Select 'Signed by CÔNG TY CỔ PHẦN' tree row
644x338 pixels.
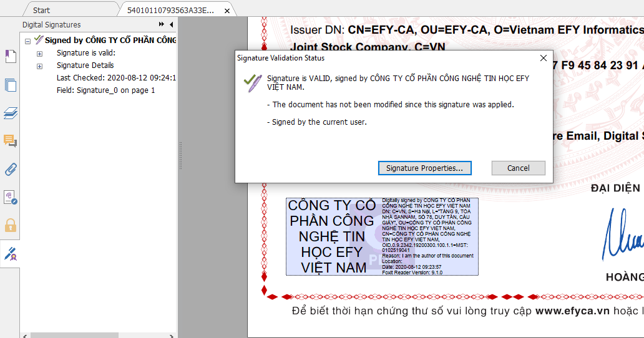(110, 40)
